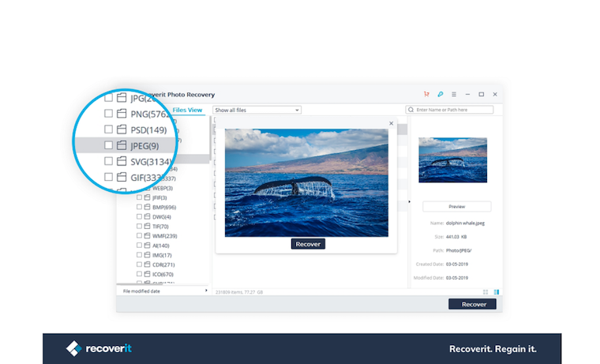Open the Show all files dropdown
The image size is (600, 364).
(x=257, y=111)
